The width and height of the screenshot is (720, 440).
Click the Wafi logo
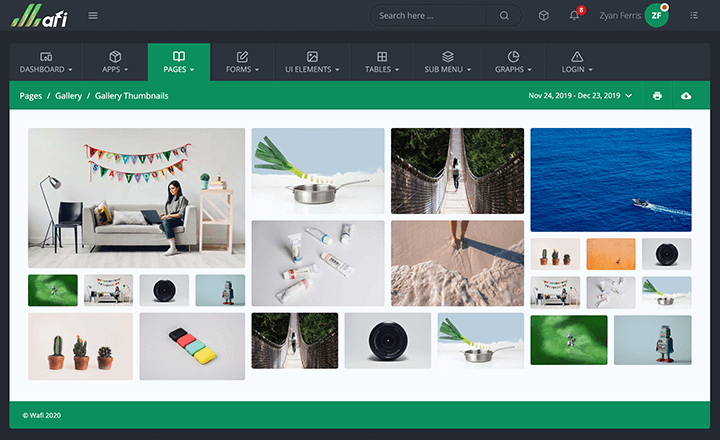(x=38, y=15)
